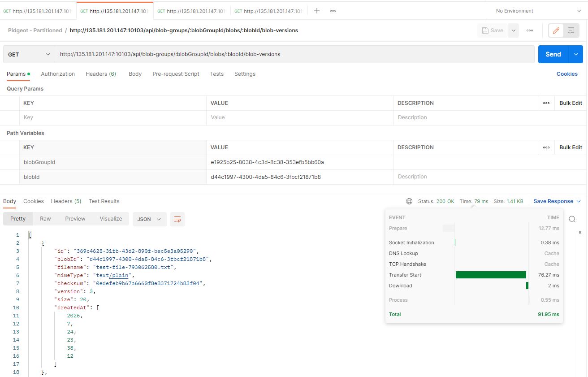The image size is (588, 377).
Task: Switch to the Authorization tab
Action: (58, 74)
